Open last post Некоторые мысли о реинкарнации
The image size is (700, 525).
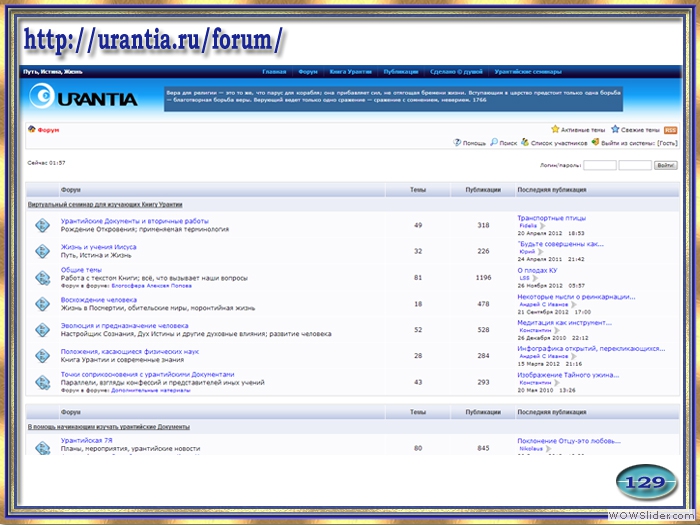coord(576,296)
